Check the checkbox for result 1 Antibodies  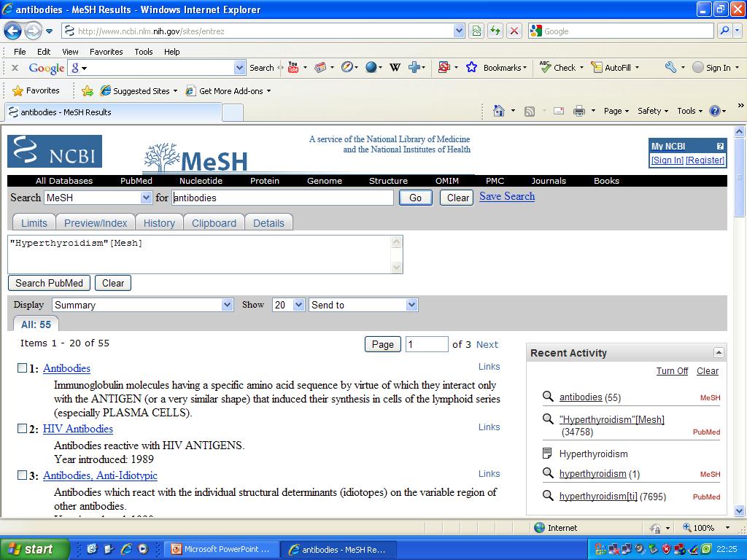point(22,367)
